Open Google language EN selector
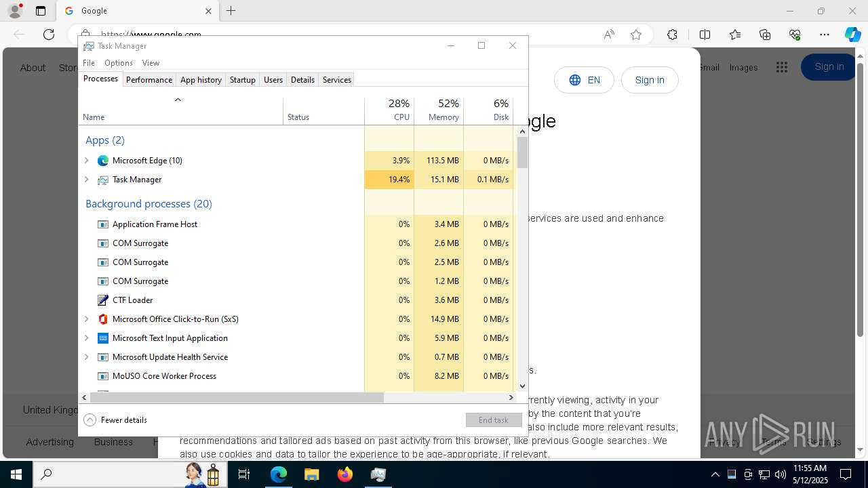 click(x=584, y=80)
